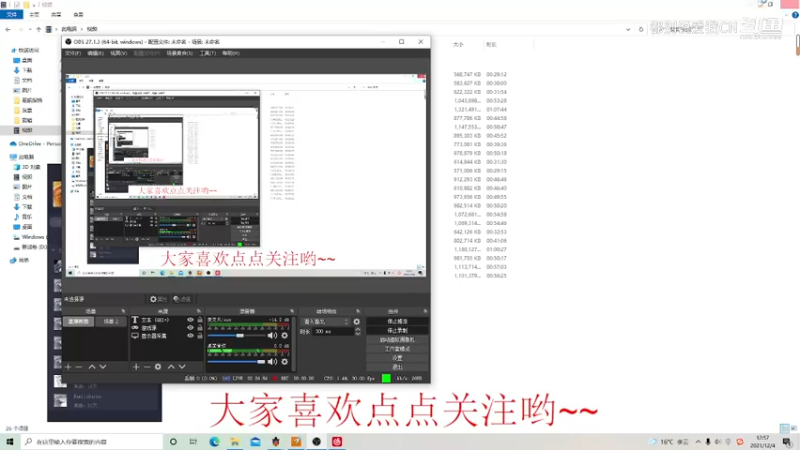Open recent locations dropdown next to the forward arrow
Image resolution: width=800 pixels, height=450 pixels.
[30, 30]
